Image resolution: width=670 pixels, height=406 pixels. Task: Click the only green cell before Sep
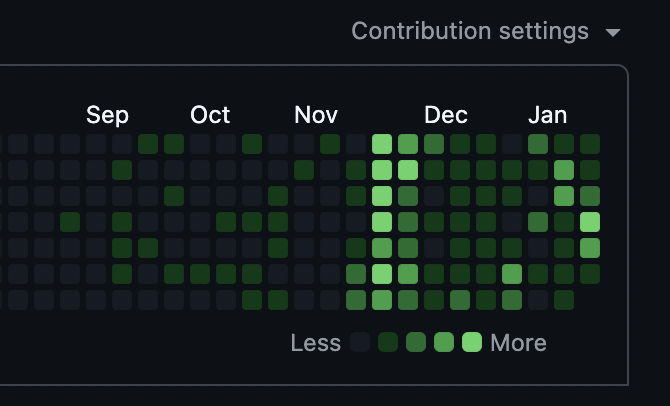coord(70,222)
